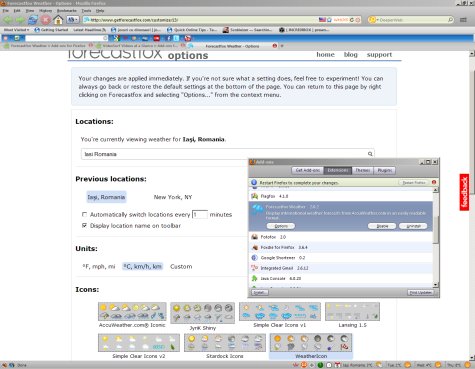
Task: Click the location search magnifier icon
Action: pos(370,154)
